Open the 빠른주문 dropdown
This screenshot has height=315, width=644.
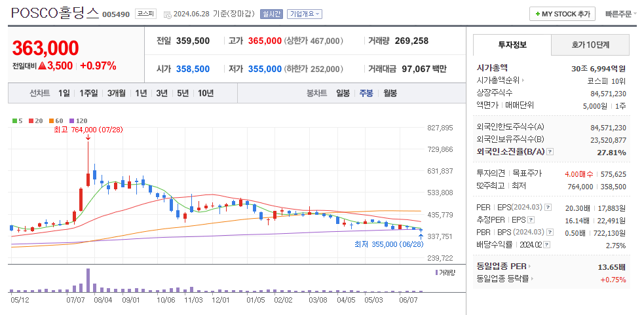coord(620,14)
